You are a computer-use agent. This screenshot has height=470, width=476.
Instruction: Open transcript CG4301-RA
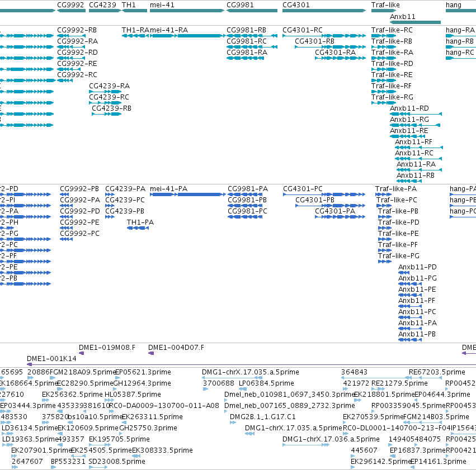click(335, 53)
